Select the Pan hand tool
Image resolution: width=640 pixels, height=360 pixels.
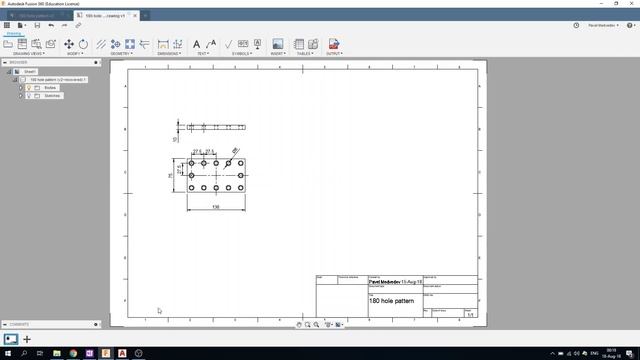pyautogui.click(x=299, y=324)
